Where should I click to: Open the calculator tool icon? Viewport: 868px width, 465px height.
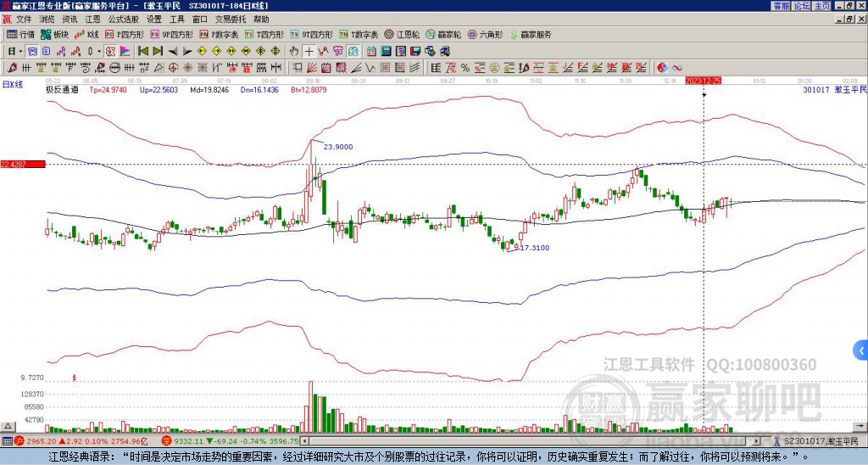[386, 52]
